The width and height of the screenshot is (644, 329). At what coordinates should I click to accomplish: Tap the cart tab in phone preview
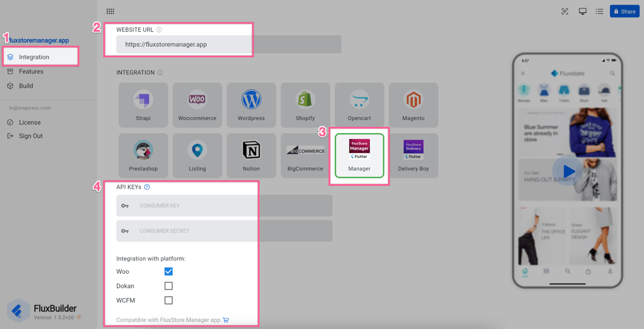pyautogui.click(x=588, y=271)
